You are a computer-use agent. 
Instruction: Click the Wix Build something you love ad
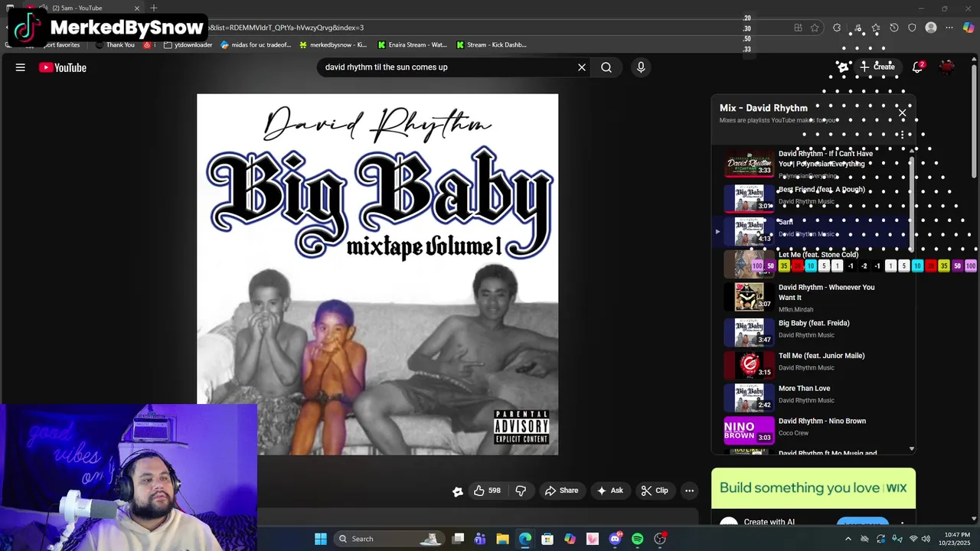(x=813, y=488)
